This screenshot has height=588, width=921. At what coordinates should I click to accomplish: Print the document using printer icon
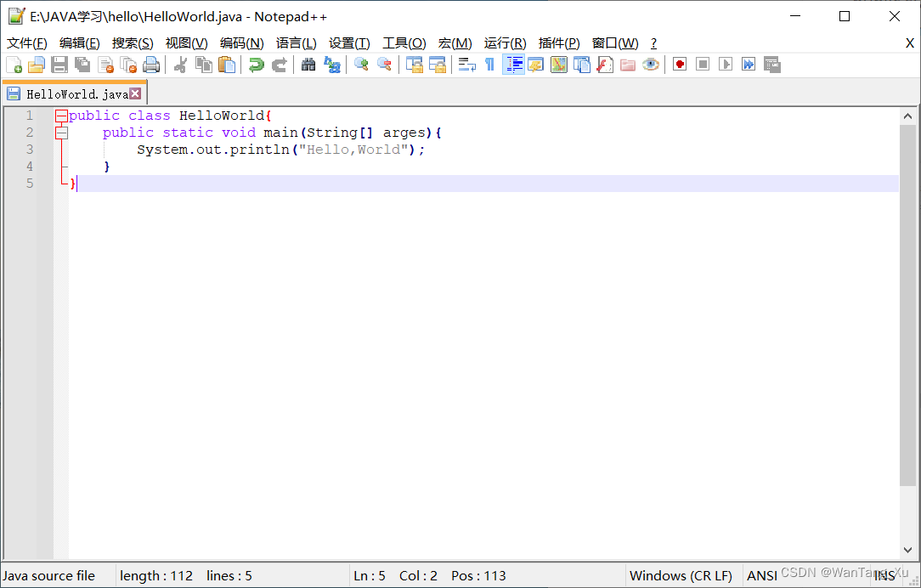[151, 65]
